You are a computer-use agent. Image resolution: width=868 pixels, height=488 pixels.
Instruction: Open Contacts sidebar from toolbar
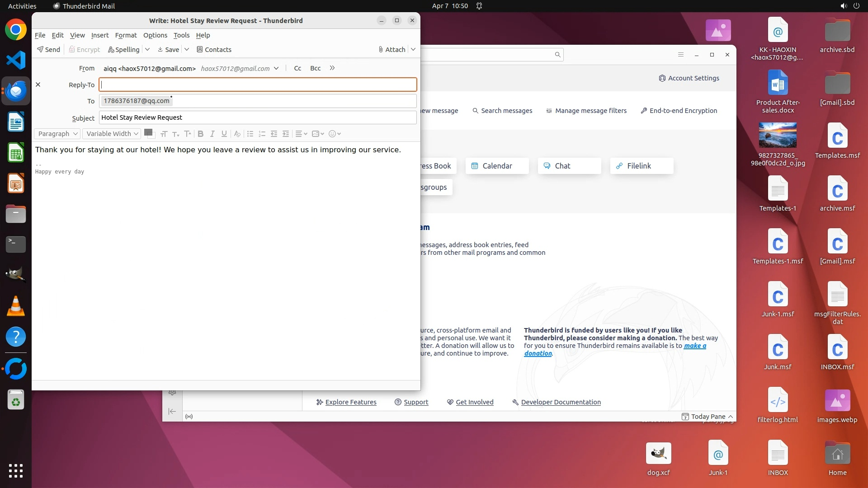point(214,49)
